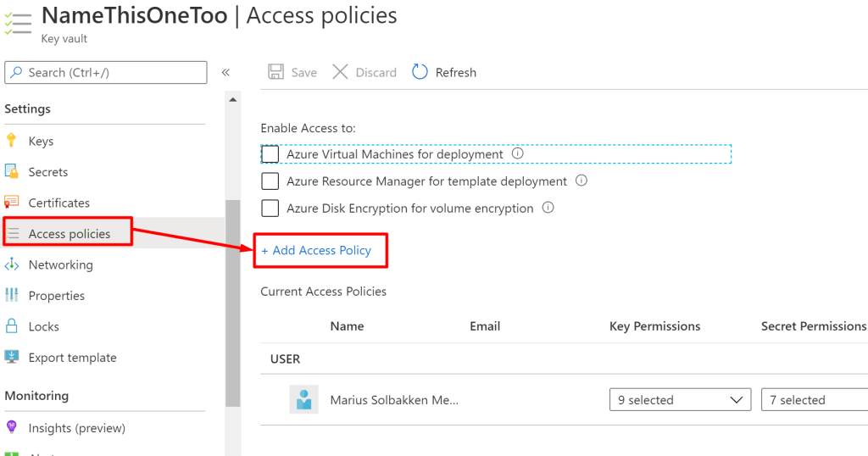The image size is (868, 456).
Task: Open the Access policies menu item
Action: pyautogui.click(x=70, y=234)
